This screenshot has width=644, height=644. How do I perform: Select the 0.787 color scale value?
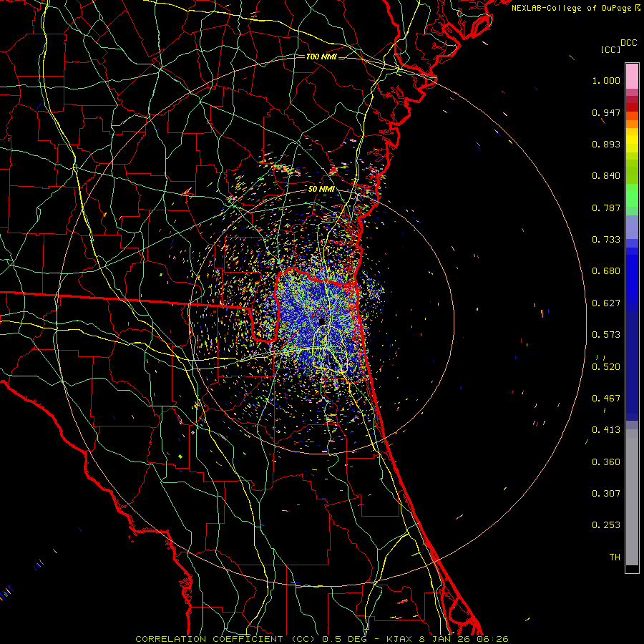(606, 208)
